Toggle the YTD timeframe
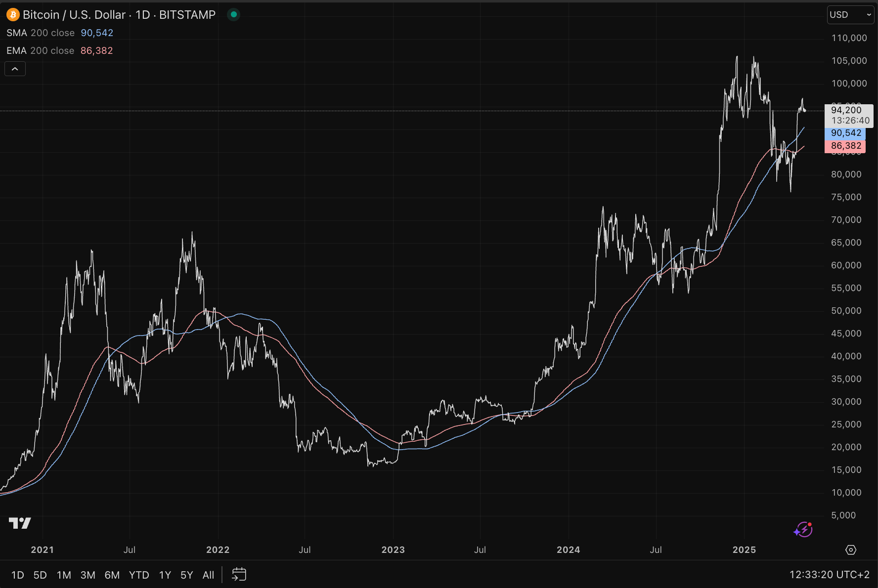Screen dimensions: 878x588 [x=139, y=575]
